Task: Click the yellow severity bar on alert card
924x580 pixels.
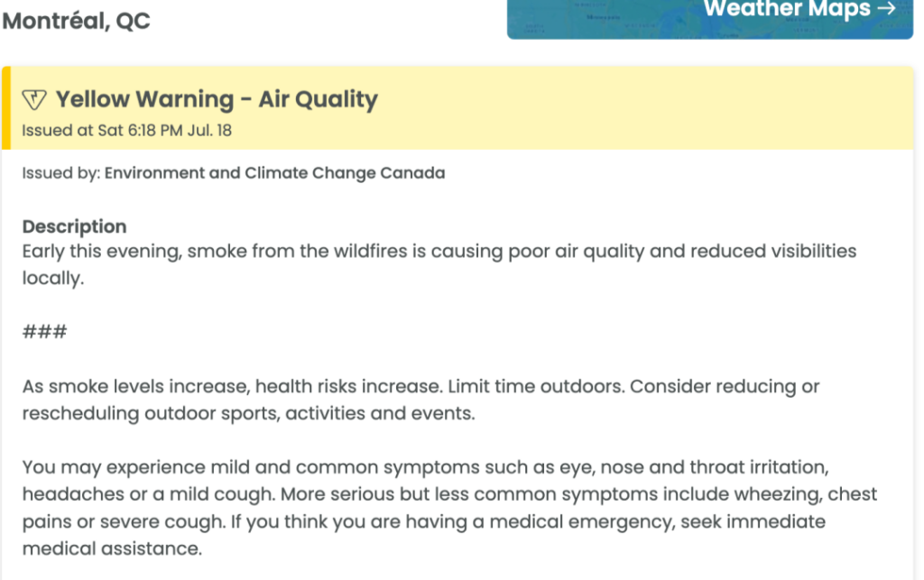Action: click(x=6, y=107)
